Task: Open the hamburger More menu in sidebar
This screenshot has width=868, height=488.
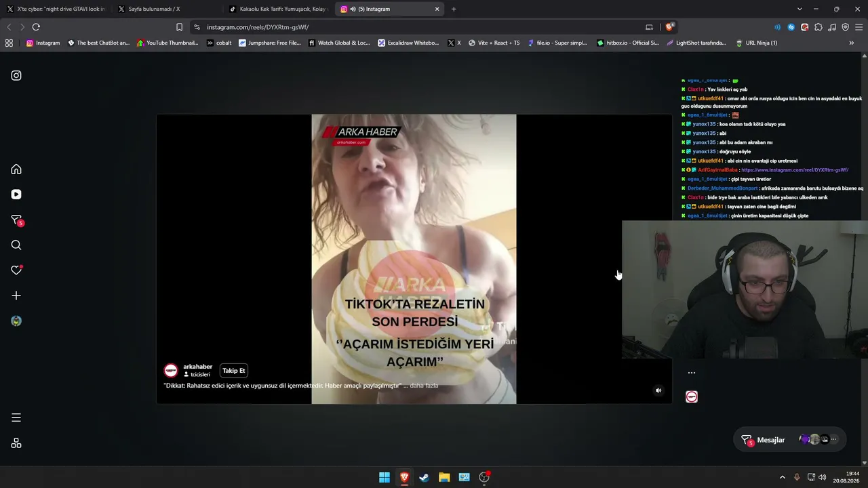Action: [x=16, y=418]
